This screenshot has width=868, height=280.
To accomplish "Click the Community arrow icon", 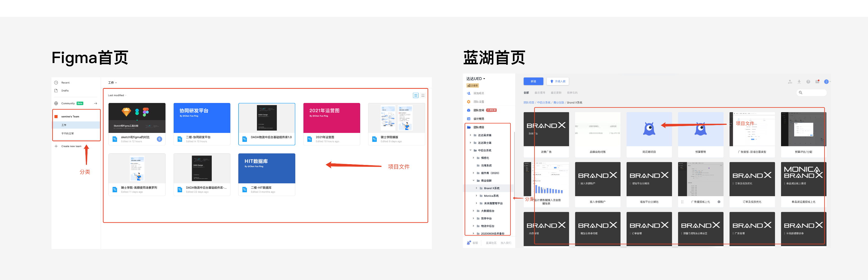I will tap(95, 103).
